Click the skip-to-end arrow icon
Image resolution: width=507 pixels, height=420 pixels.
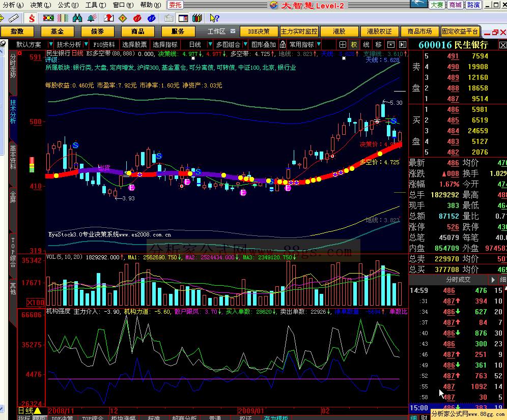tap(403, 45)
